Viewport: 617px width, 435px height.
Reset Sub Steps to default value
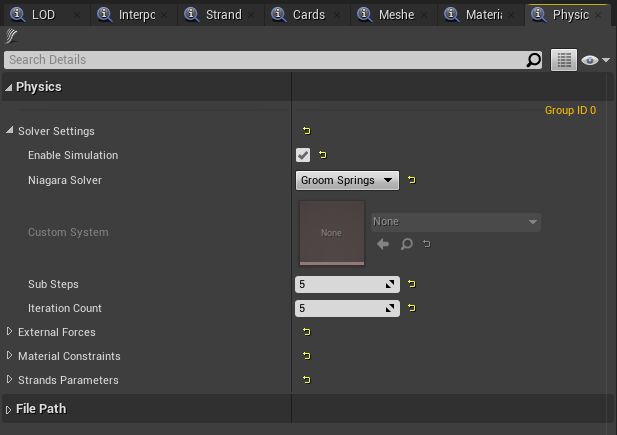(411, 284)
